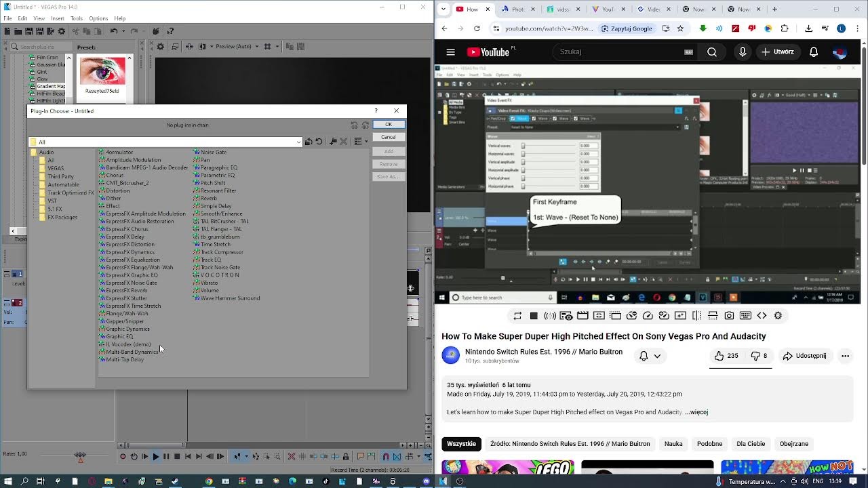Click the Views icon in Plug-In Chooser toolbar
This screenshot has height=488, width=868.
click(358, 142)
